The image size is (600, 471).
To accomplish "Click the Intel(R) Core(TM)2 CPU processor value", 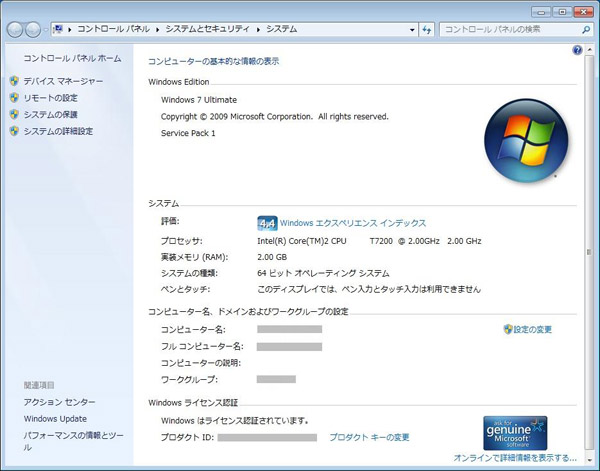I will [x=369, y=241].
